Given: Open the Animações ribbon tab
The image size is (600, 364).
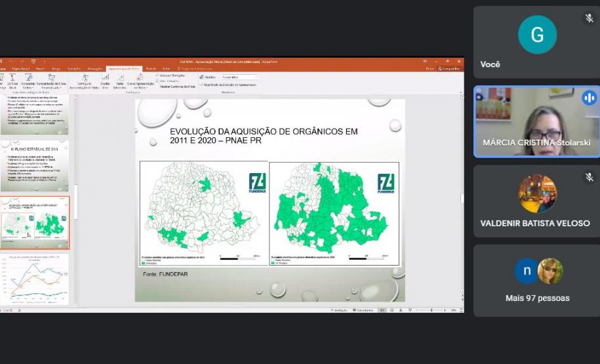Looking at the screenshot, I should pyautogui.click(x=94, y=68).
